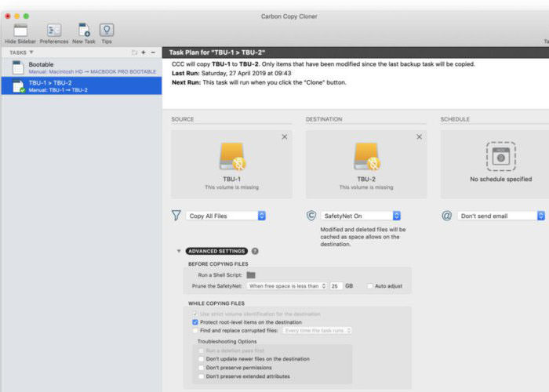This screenshot has width=549, height=392.
Task: Show Tips via the lightbulb icon
Action: (107, 30)
